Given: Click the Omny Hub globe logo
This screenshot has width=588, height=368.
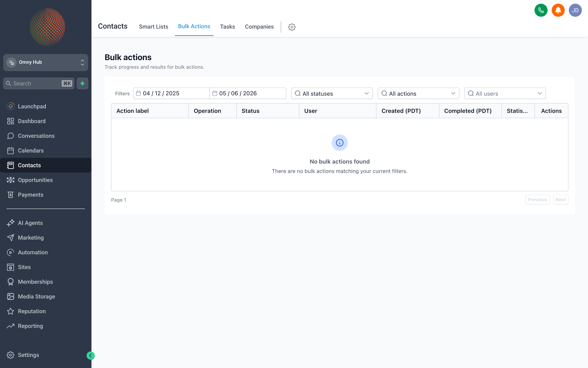Looking at the screenshot, I should (47, 27).
